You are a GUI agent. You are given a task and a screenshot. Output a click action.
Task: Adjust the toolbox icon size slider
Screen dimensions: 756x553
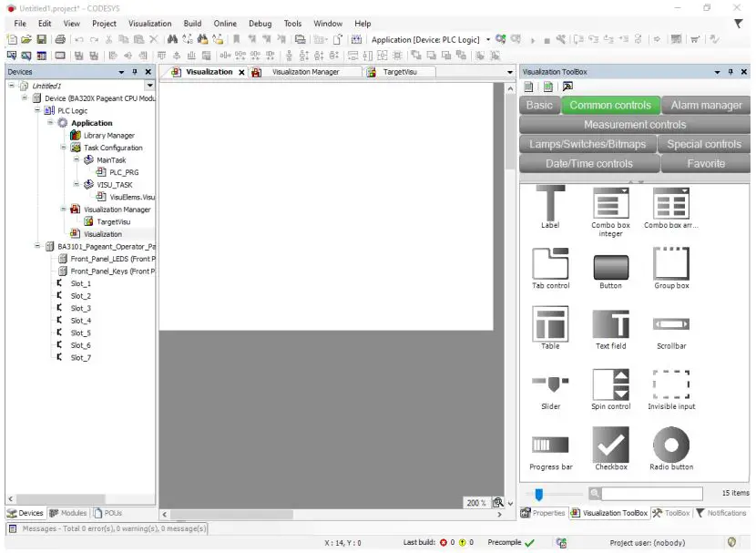pos(539,494)
